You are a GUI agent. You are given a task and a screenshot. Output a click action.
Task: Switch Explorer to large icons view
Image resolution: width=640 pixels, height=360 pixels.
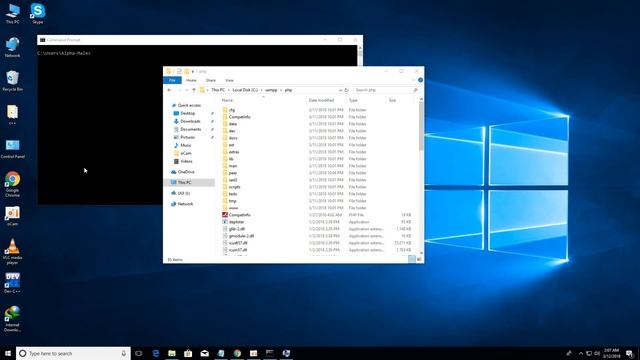point(419,259)
